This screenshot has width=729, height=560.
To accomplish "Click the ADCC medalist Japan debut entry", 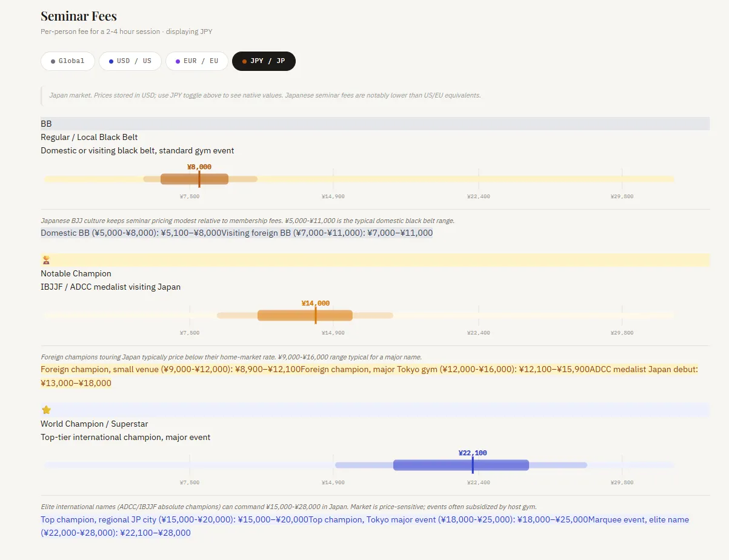I will pos(644,369).
